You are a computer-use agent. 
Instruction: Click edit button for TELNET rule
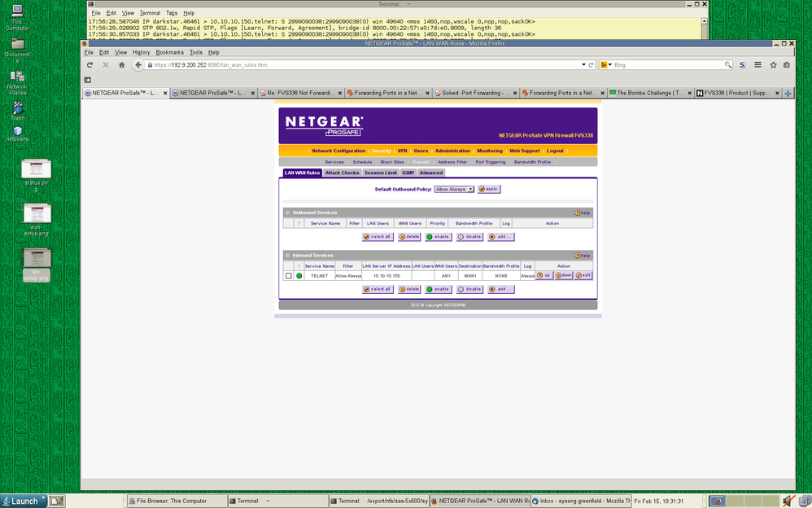[583, 276]
